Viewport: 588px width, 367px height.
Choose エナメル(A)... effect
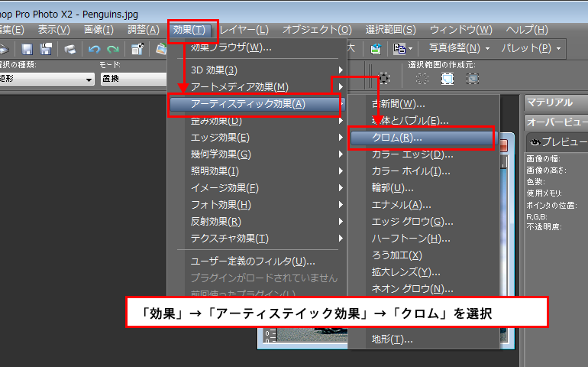tap(424, 205)
